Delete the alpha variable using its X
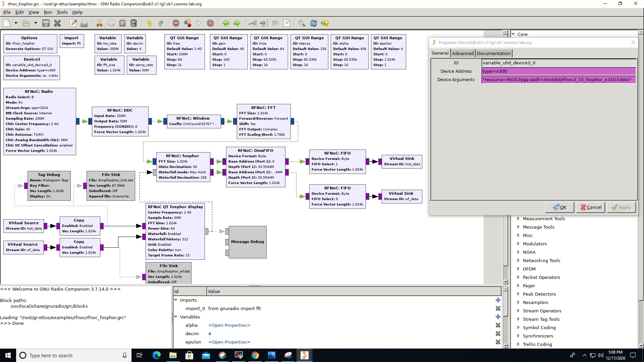 498,325
